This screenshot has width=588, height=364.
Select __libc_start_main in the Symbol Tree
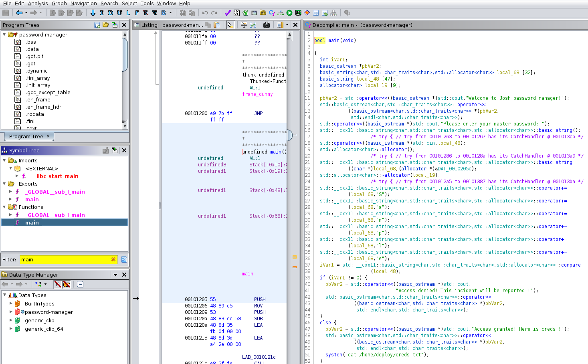point(55,176)
